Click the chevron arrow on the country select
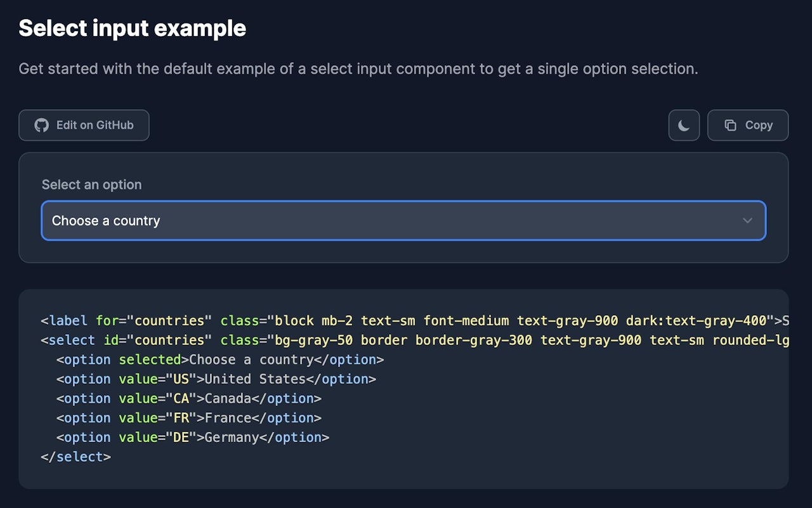This screenshot has width=812, height=508. [x=747, y=221]
